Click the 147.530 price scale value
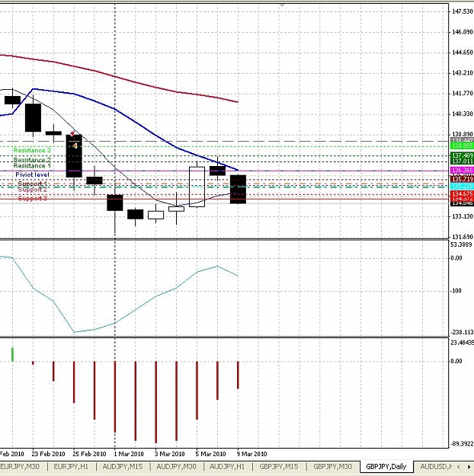The width and height of the screenshot is (474, 476). tap(463, 11)
